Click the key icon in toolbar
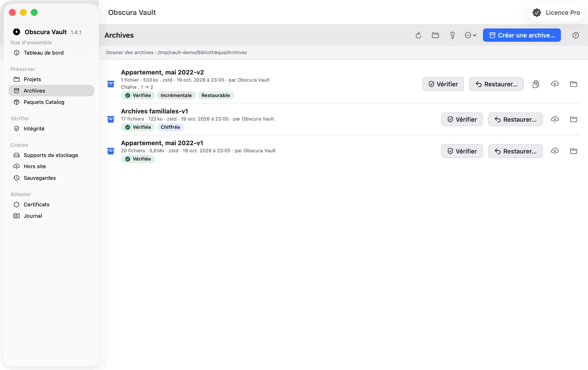The width and height of the screenshot is (588, 370). [x=452, y=35]
